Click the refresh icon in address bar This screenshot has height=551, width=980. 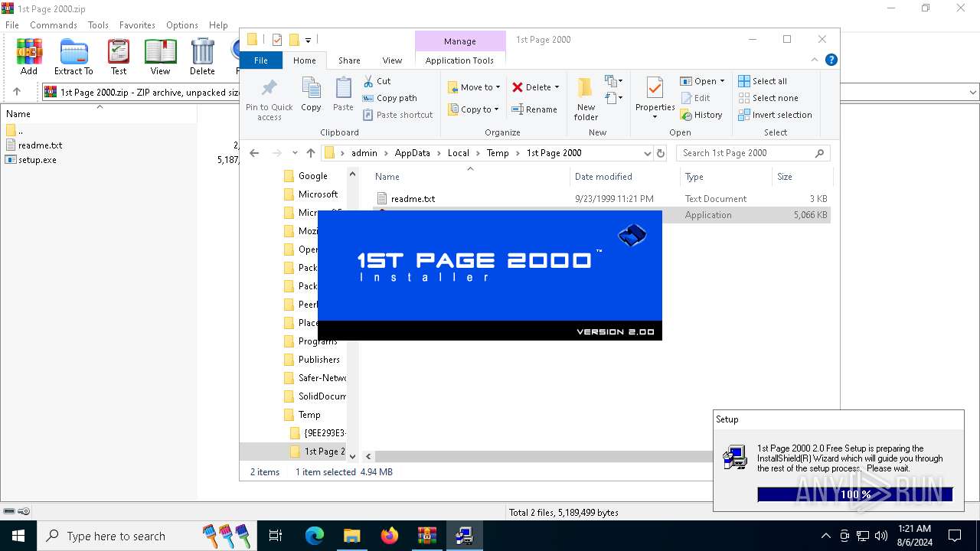(x=661, y=153)
